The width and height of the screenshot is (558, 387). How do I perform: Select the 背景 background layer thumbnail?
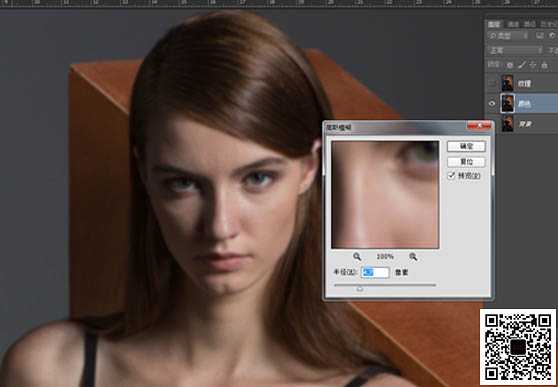(x=507, y=124)
